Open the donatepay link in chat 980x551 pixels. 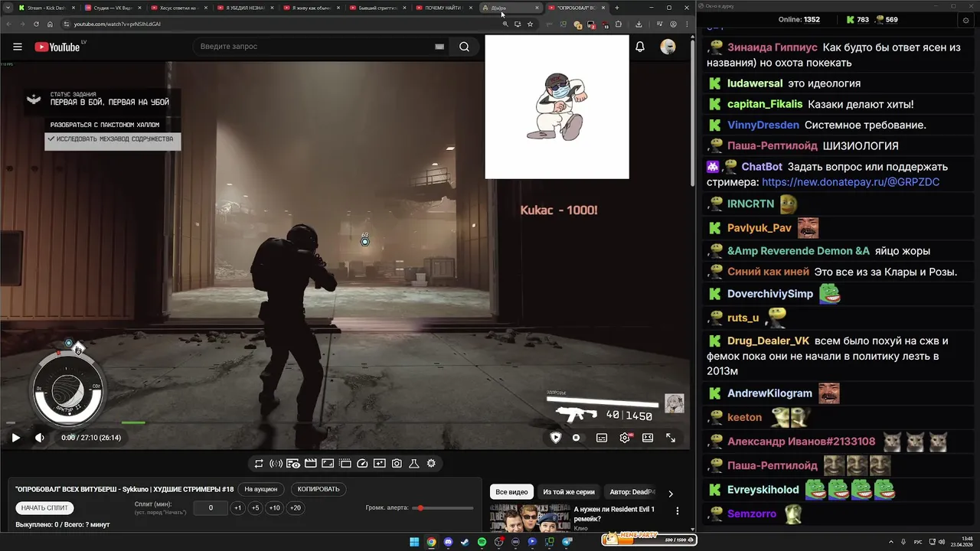(851, 182)
